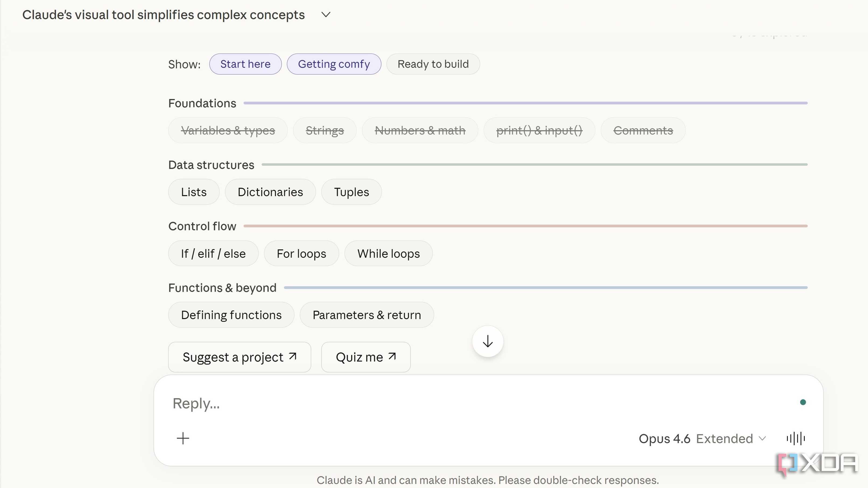Select Defining functions topic
The width and height of the screenshot is (868, 488).
click(231, 315)
